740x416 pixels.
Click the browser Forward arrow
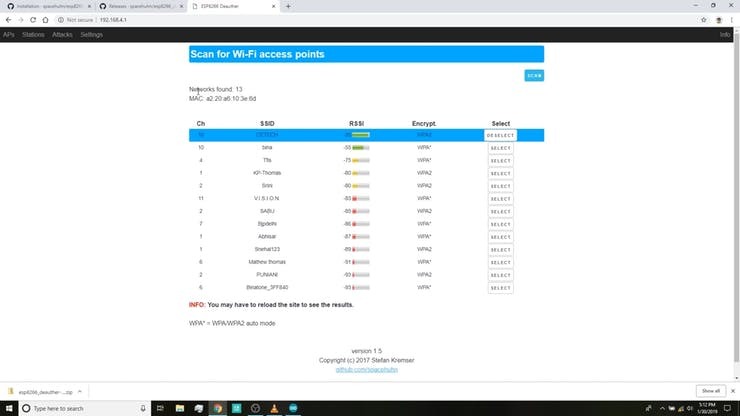(x=21, y=20)
